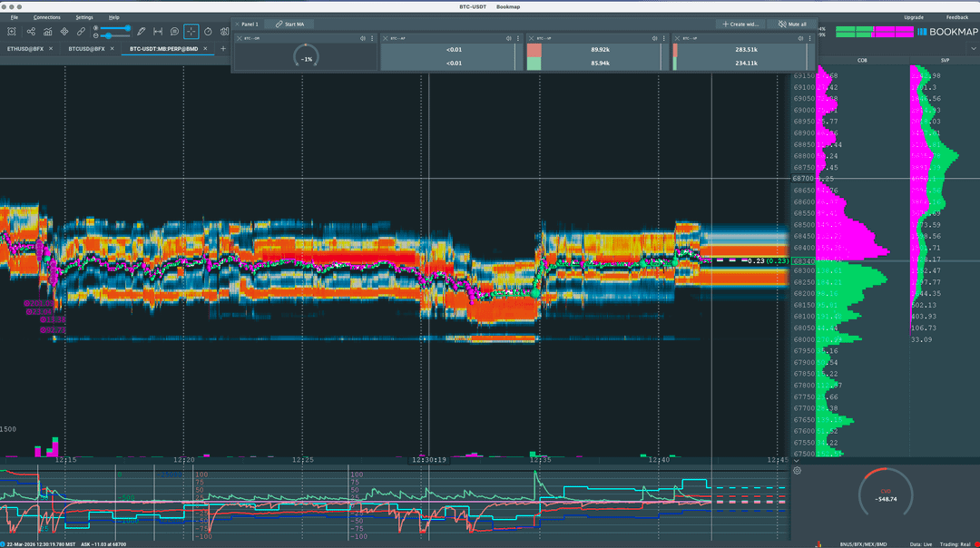Open three-dot options of last widget

[809, 38]
